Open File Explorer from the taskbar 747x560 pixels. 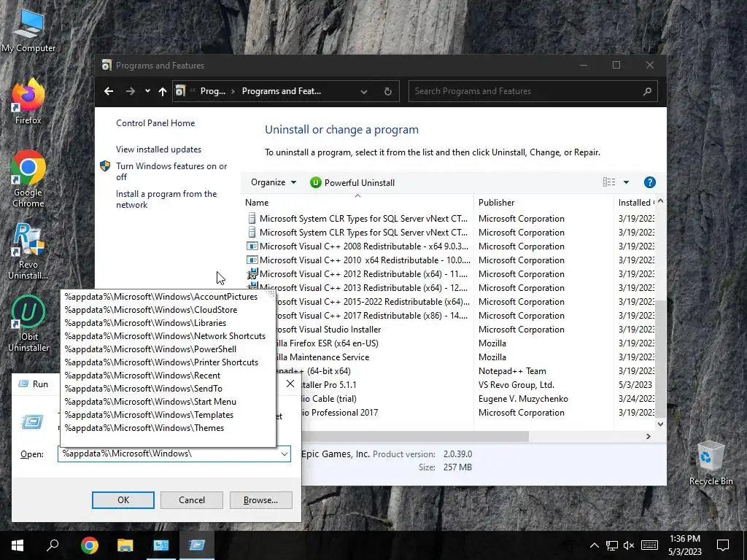(125, 545)
